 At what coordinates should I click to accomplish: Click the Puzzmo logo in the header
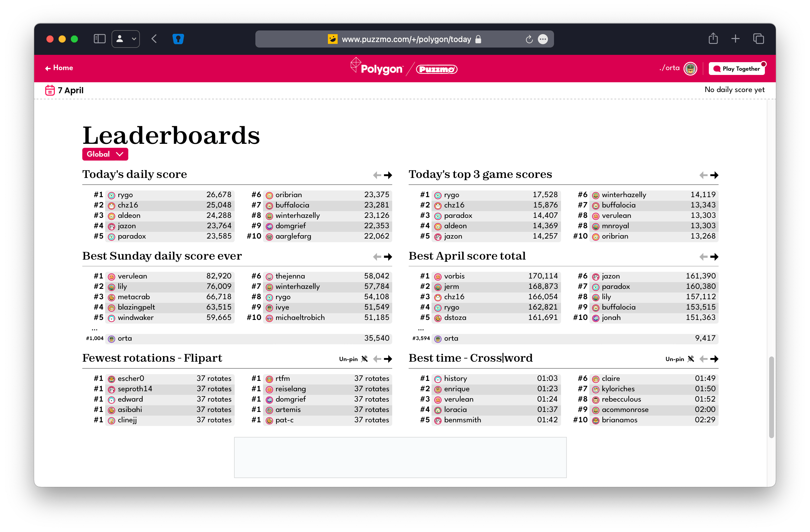[x=437, y=69]
